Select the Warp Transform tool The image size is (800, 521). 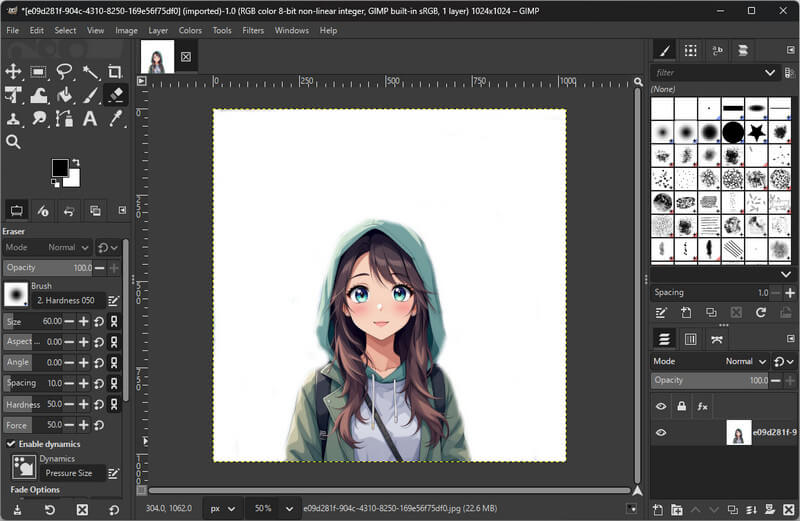pos(39,95)
